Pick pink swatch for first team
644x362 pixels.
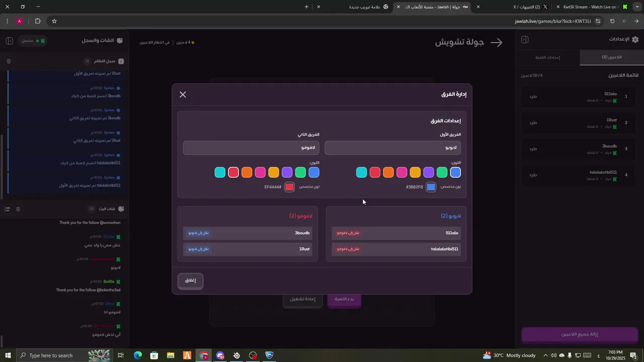(x=401, y=172)
